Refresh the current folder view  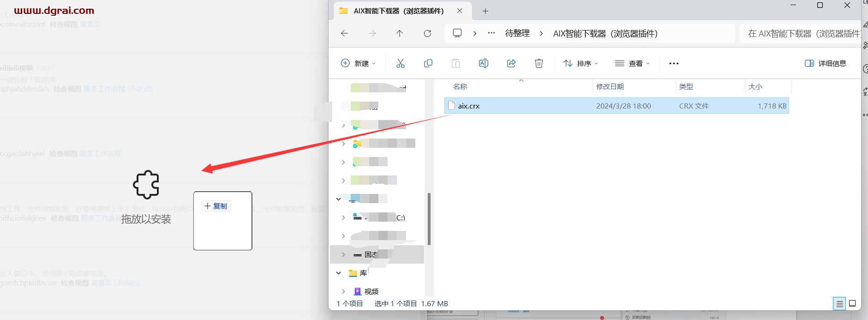427,33
